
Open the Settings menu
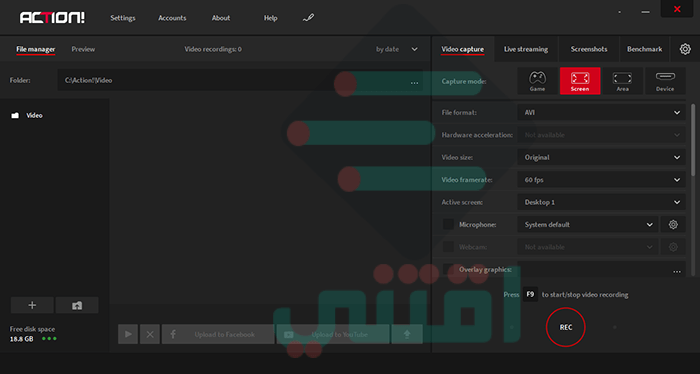(123, 18)
